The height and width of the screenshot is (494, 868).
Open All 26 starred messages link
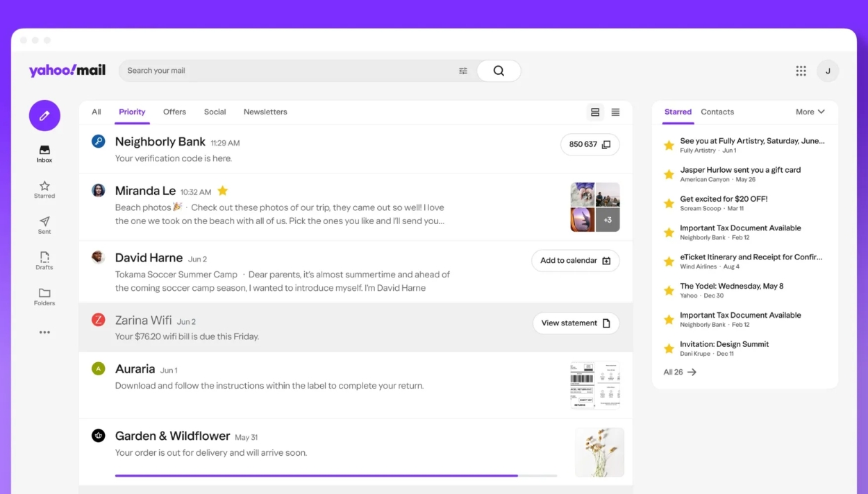tap(679, 372)
